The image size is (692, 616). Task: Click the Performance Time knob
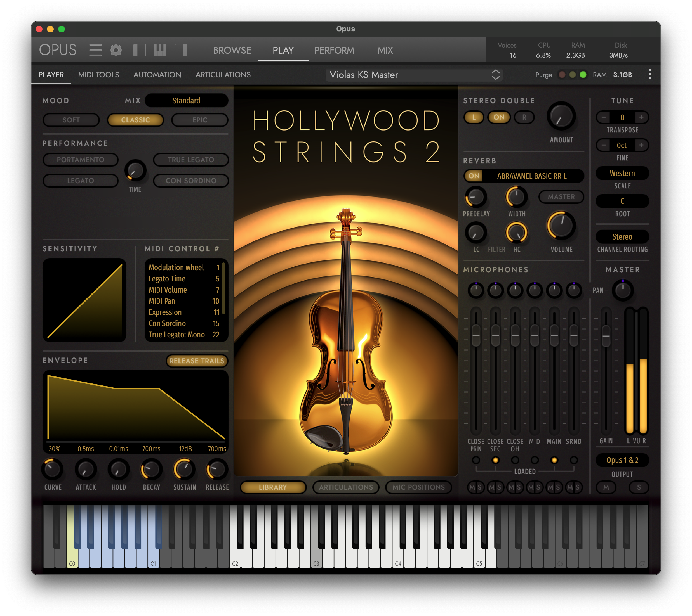(x=135, y=170)
